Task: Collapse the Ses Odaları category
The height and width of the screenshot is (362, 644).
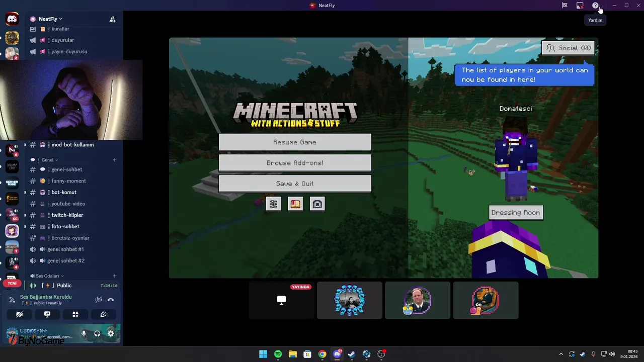Action: click(x=48, y=276)
